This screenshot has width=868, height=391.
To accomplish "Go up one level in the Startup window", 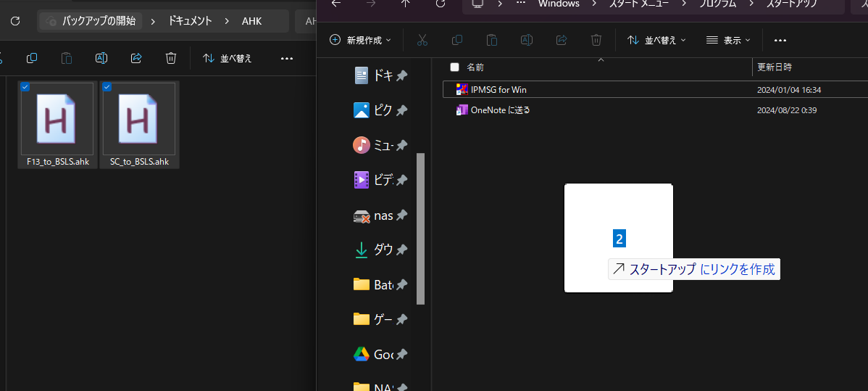I will (x=405, y=4).
